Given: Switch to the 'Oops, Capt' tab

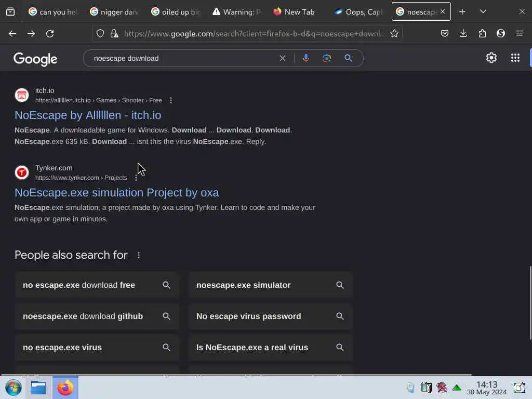Looking at the screenshot, I should tap(359, 12).
